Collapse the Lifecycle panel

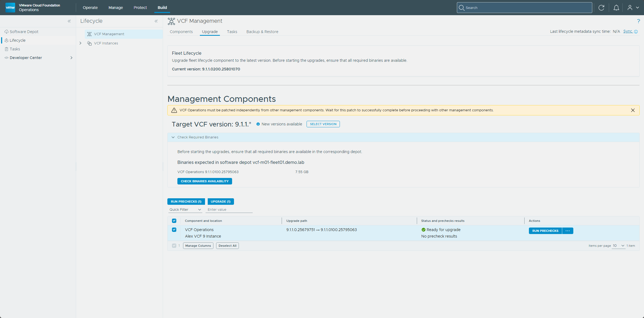pyautogui.click(x=156, y=21)
